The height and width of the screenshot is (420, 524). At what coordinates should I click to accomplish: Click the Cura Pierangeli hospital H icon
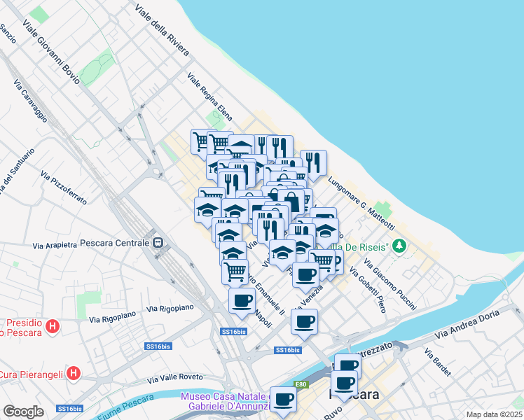click(x=74, y=373)
